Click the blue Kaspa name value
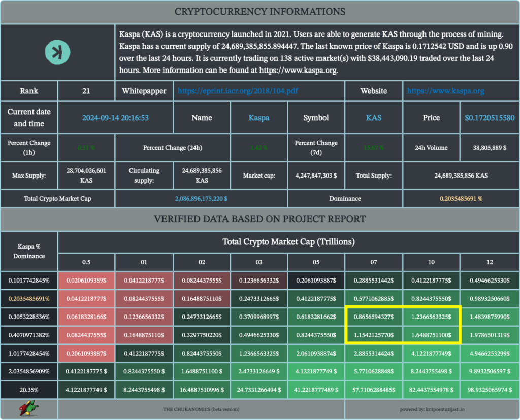 (259, 118)
